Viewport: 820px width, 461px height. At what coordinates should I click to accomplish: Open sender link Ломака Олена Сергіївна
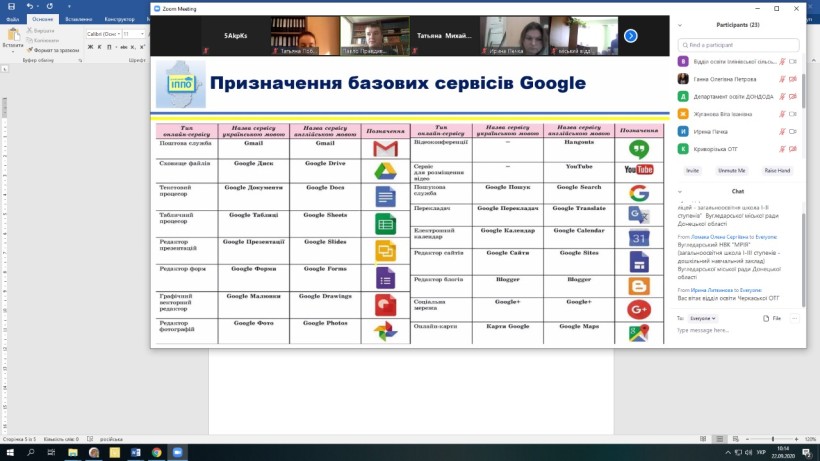720,237
